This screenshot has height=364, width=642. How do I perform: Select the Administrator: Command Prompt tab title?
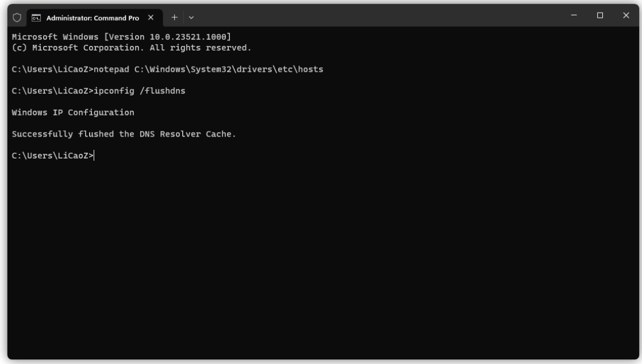click(92, 17)
